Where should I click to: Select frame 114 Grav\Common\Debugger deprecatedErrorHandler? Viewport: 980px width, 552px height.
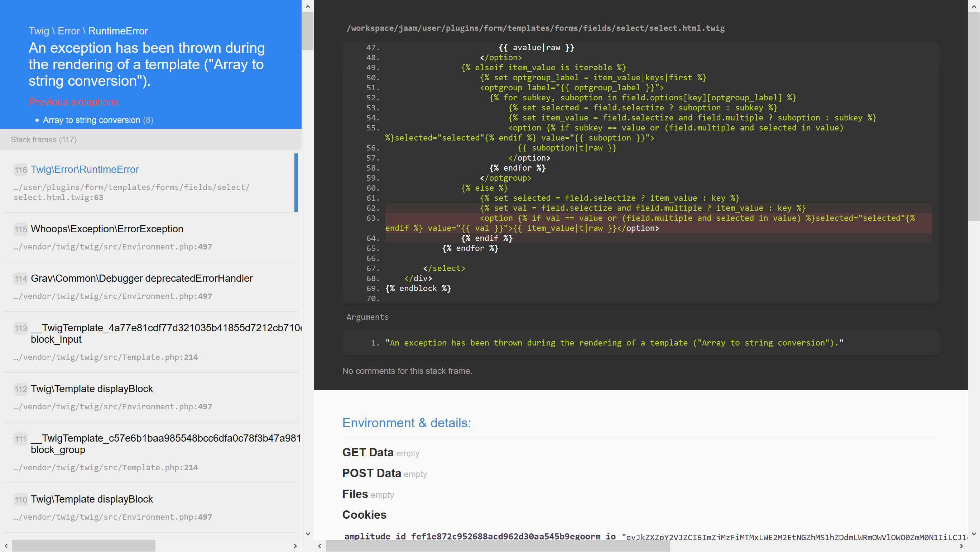(151, 287)
